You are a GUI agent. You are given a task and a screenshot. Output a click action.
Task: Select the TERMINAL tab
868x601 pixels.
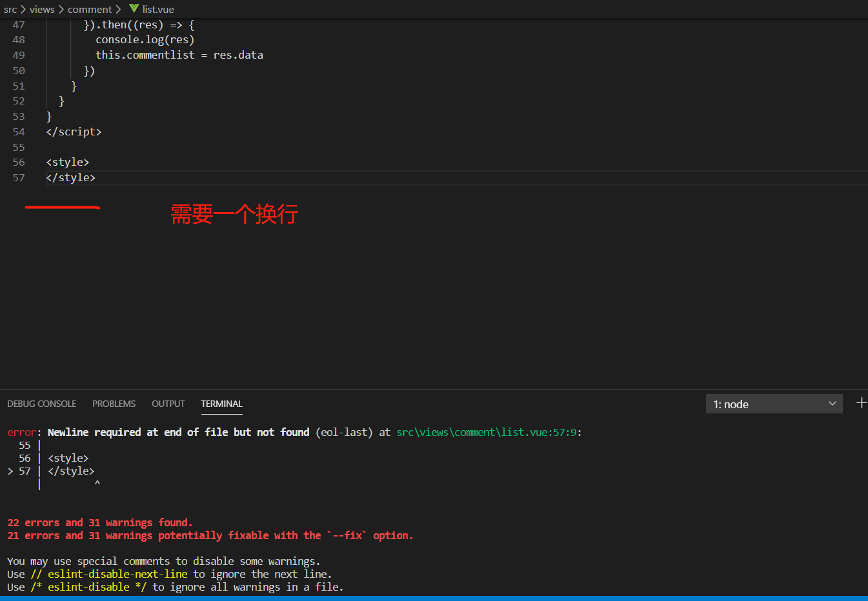tap(221, 404)
